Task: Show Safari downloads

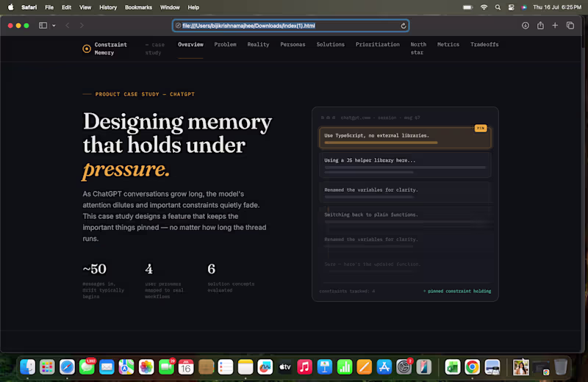Action: pos(526,26)
